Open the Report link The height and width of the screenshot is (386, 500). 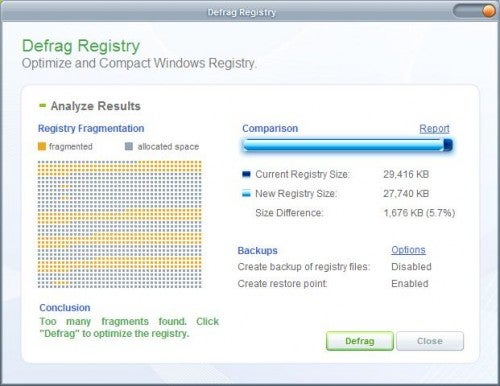coord(434,129)
